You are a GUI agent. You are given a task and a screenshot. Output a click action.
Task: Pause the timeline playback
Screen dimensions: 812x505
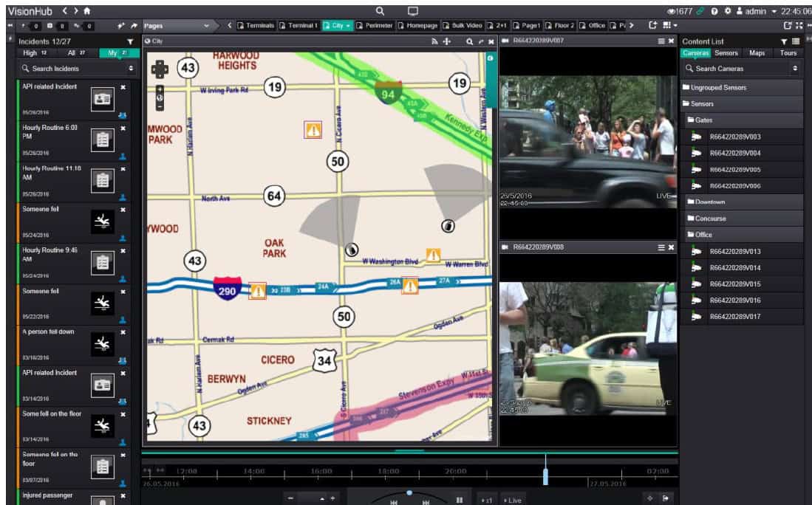[x=460, y=500]
